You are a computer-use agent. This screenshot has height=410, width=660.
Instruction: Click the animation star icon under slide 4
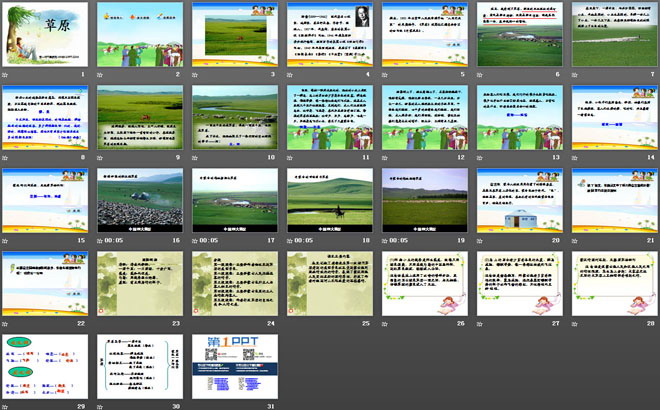click(291, 74)
